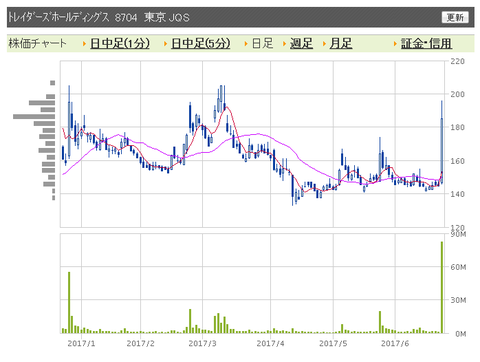Click the 30M volume axis label

(458, 300)
